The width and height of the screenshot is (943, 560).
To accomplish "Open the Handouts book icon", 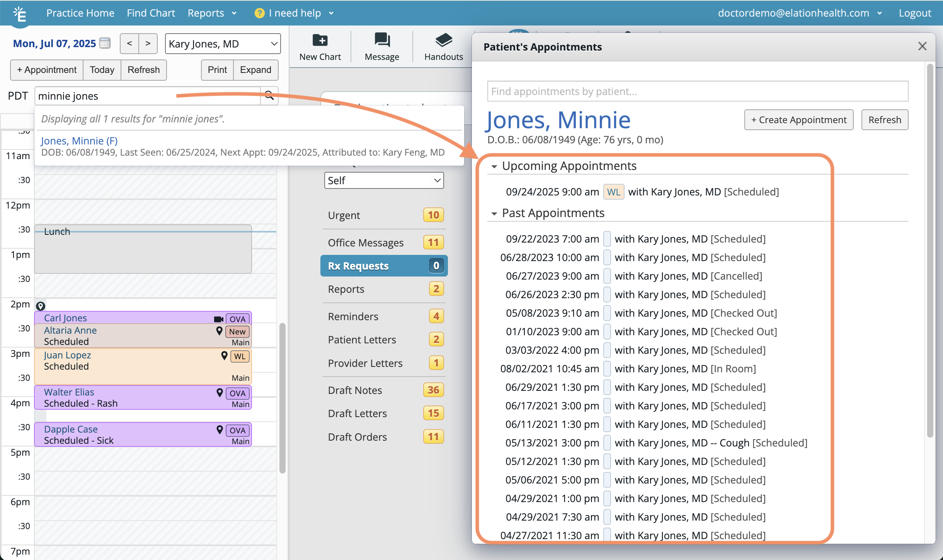I will (443, 40).
